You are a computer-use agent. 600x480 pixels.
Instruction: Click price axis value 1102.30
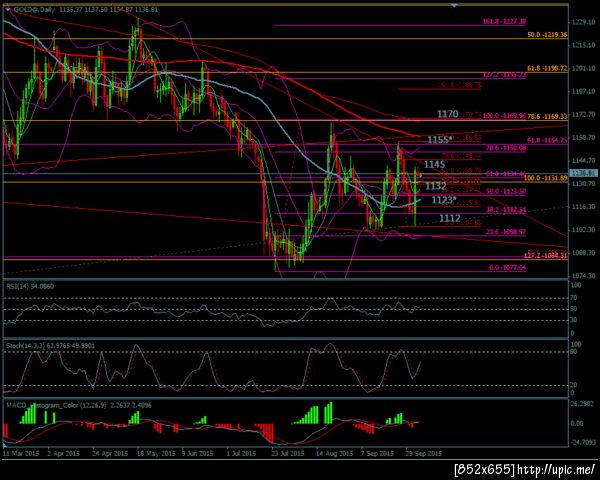tap(584, 230)
